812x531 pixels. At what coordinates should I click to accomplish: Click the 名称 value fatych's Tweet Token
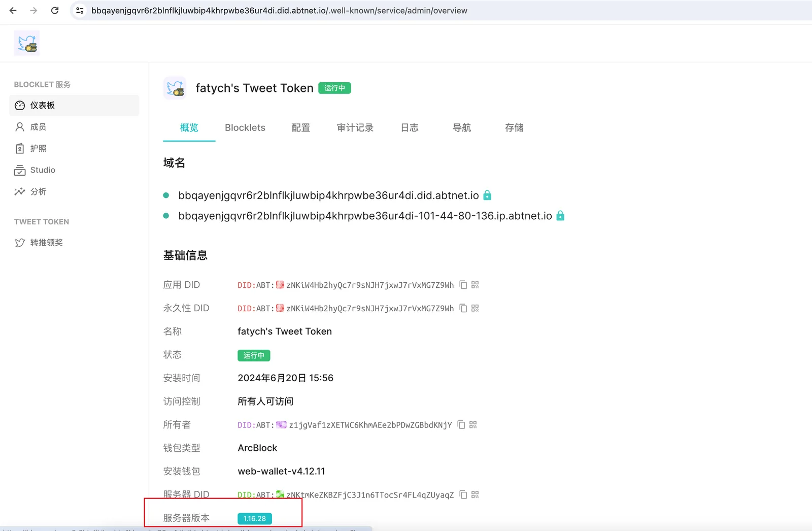[285, 331]
